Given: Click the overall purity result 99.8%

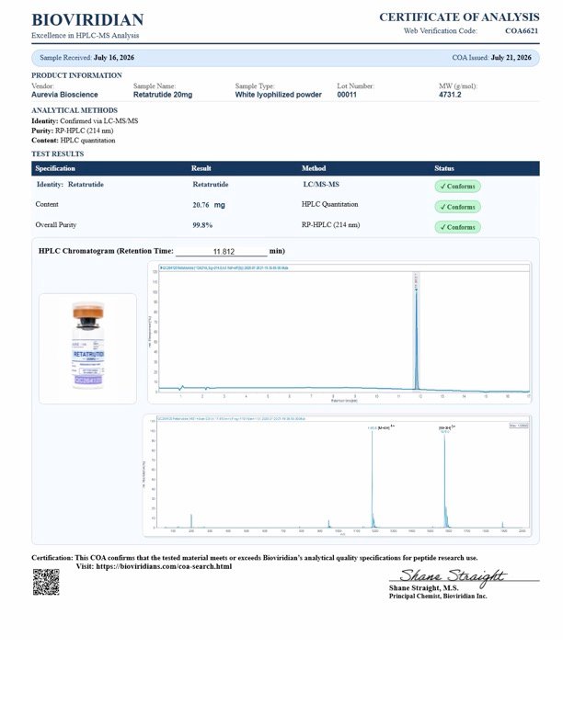Looking at the screenshot, I should [202, 225].
